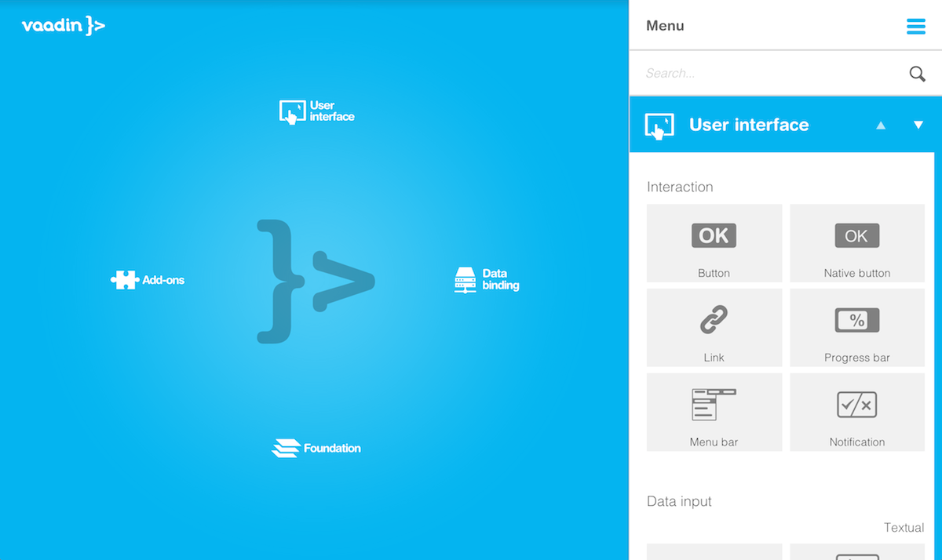The image size is (942, 560).
Task: Collapse section with the up arrow in User interface header
Action: coord(881,125)
